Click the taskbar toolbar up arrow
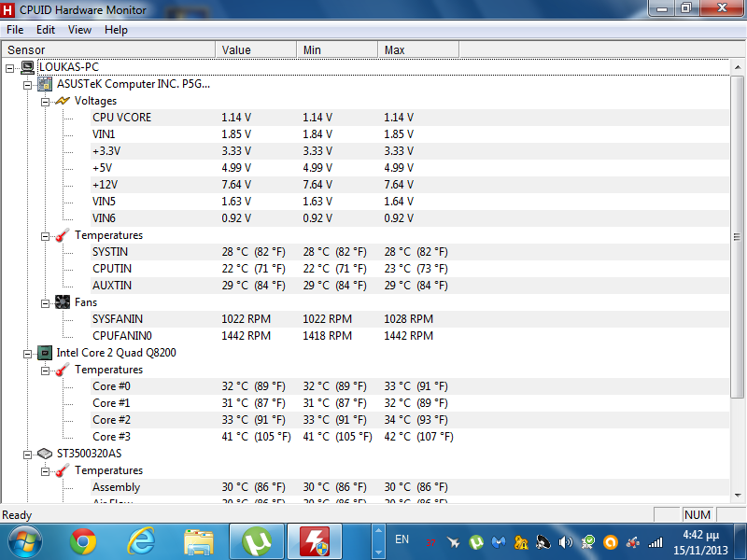This screenshot has width=747, height=560. point(379,529)
